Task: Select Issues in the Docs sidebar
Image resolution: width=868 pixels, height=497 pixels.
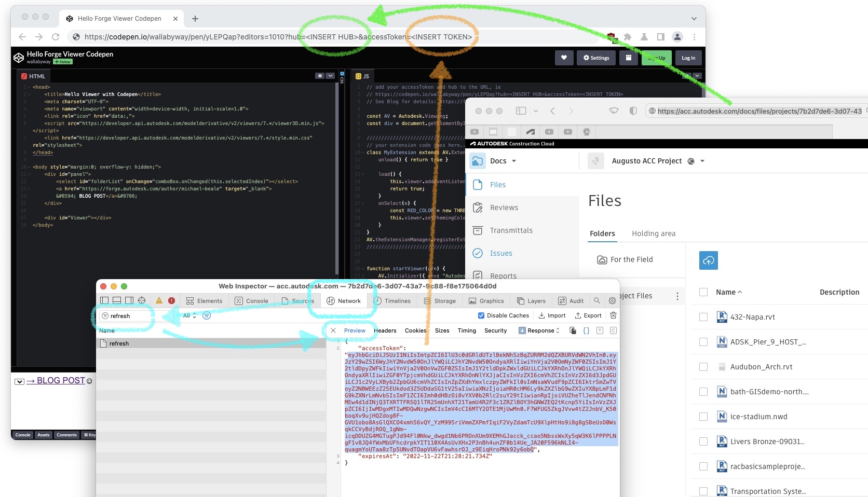Action: [501, 253]
